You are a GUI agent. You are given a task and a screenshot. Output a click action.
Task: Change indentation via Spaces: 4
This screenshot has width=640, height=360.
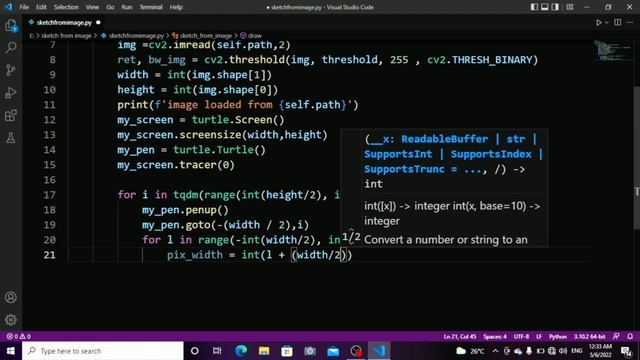(495, 337)
